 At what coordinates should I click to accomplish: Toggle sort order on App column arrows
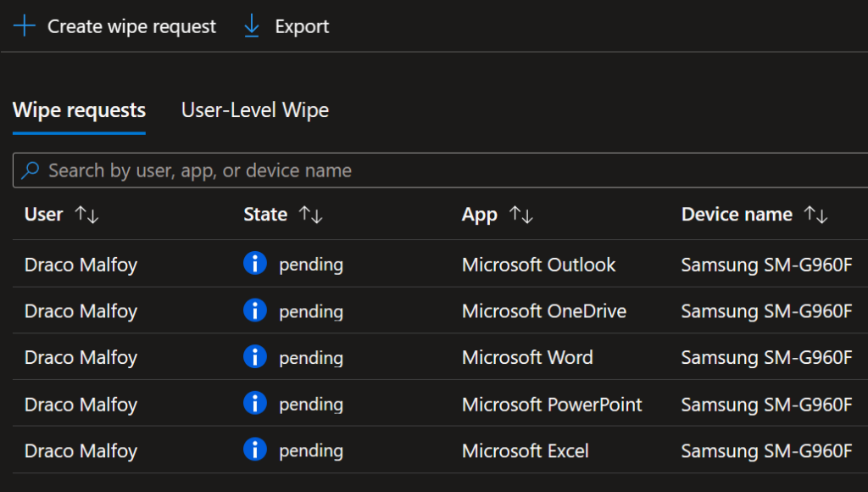coord(520,215)
